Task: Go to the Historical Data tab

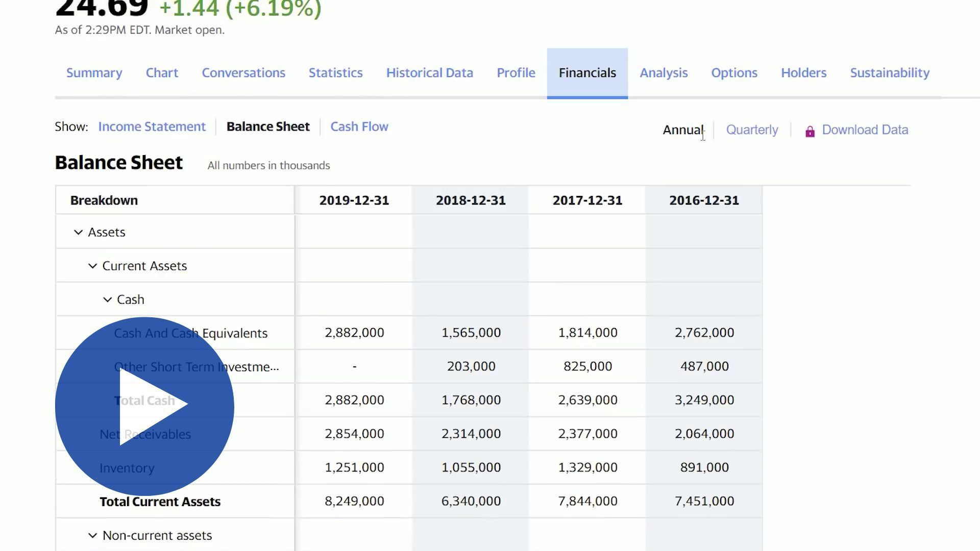Action: point(429,73)
